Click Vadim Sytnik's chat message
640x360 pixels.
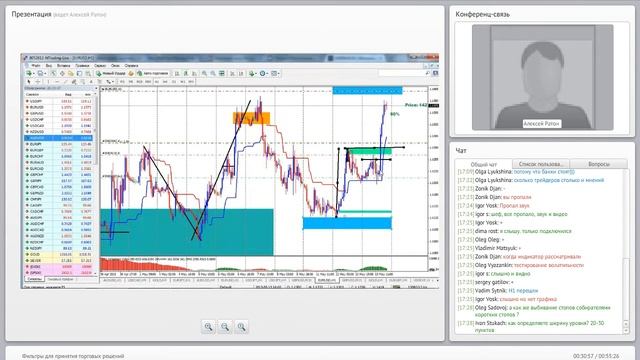498,291
